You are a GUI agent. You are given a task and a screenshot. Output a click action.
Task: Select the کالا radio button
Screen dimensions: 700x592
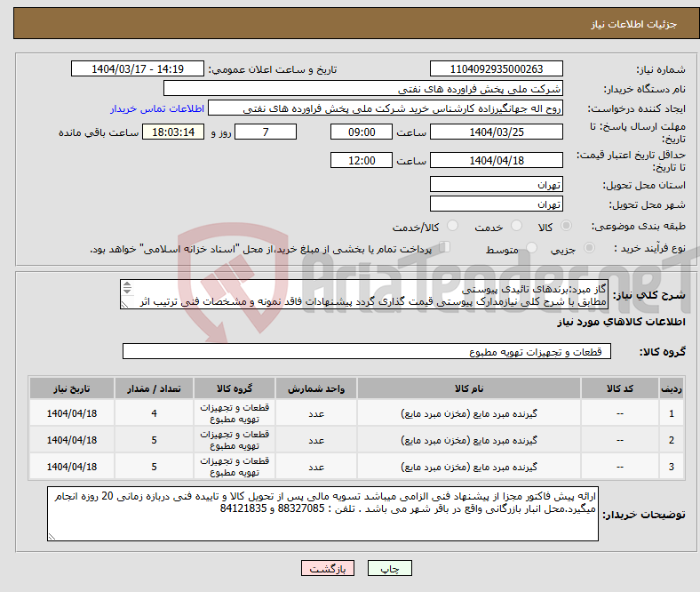point(566,226)
